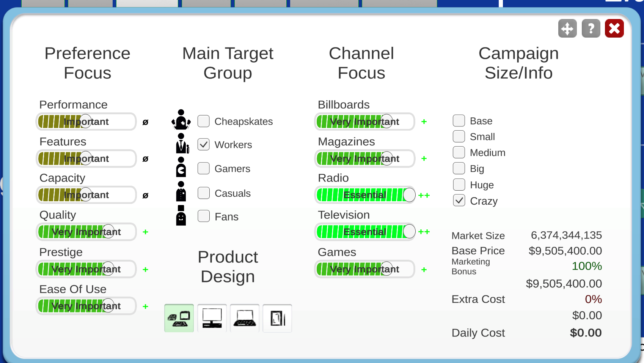The image size is (644, 363).
Task: Click the Channel Focus heading
Action: [x=361, y=63]
